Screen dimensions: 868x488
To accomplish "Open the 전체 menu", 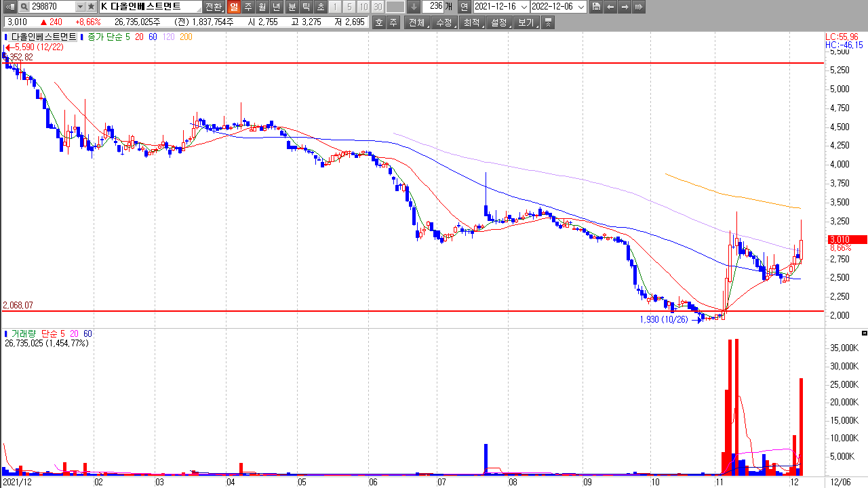I will pyautogui.click(x=417, y=22).
